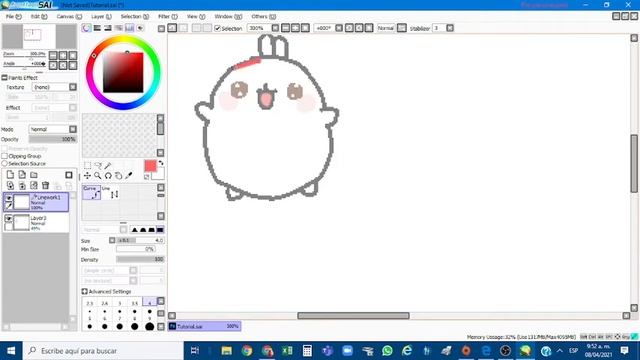The width and height of the screenshot is (640, 360).
Task: Open the Edit menu
Action: tap(39, 16)
